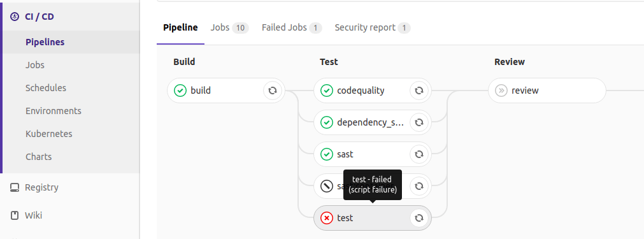Open Kubernetes in the sidebar
644x239 pixels.
(49, 134)
